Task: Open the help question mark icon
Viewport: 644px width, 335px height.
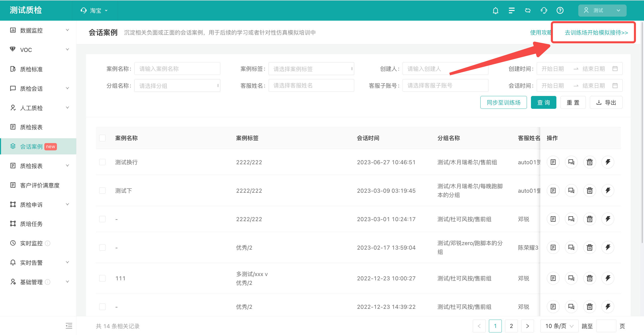Action: tap(560, 11)
